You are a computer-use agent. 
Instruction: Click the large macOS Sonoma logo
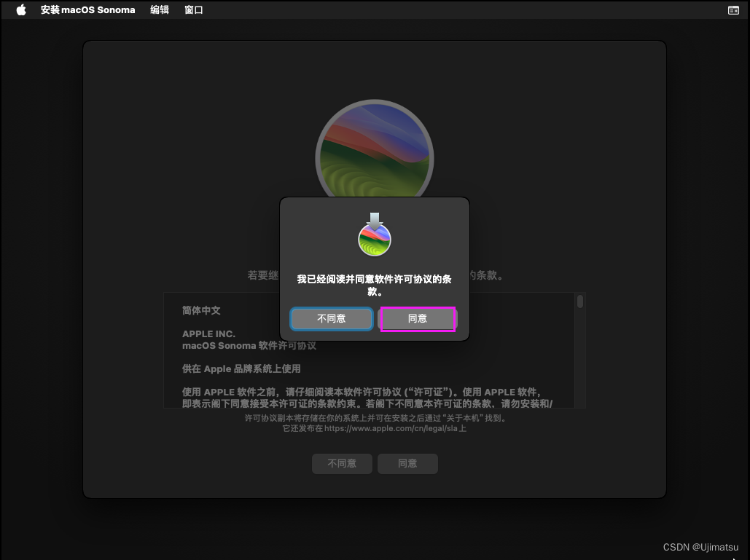pos(375,149)
